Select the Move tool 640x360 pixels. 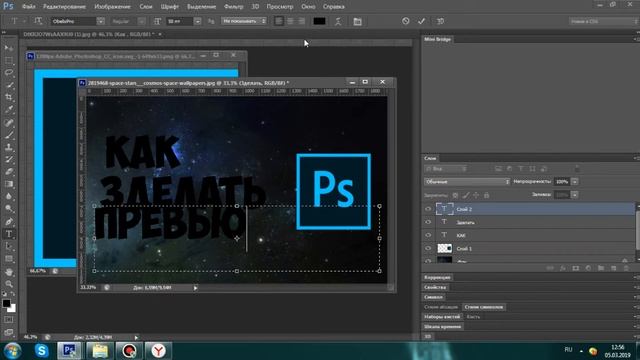point(9,48)
